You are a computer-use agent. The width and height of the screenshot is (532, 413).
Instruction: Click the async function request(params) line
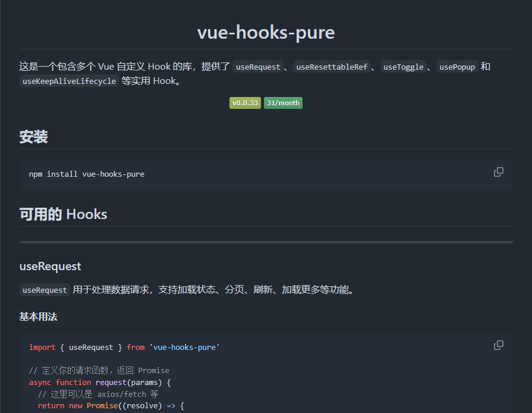click(100, 383)
